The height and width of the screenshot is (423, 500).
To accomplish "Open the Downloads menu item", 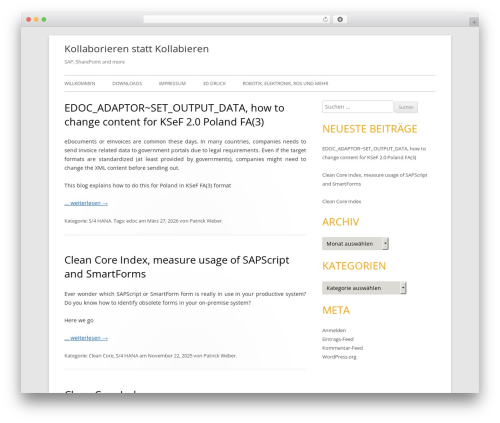I will click(x=127, y=83).
